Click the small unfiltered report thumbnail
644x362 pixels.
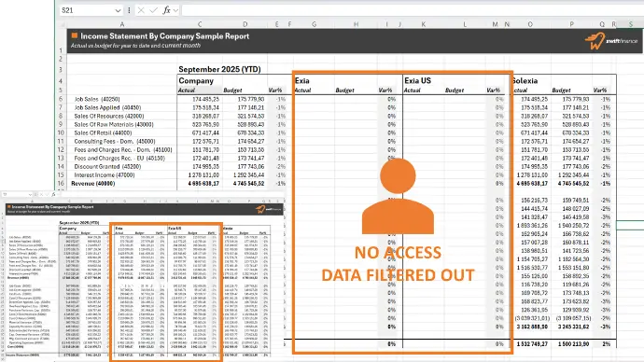(142, 277)
